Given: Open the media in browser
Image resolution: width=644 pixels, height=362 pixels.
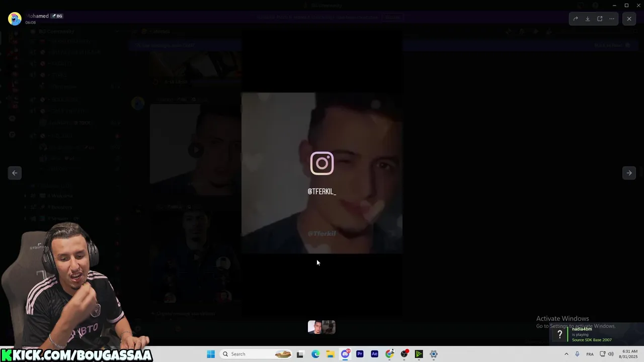Looking at the screenshot, I should tap(600, 19).
